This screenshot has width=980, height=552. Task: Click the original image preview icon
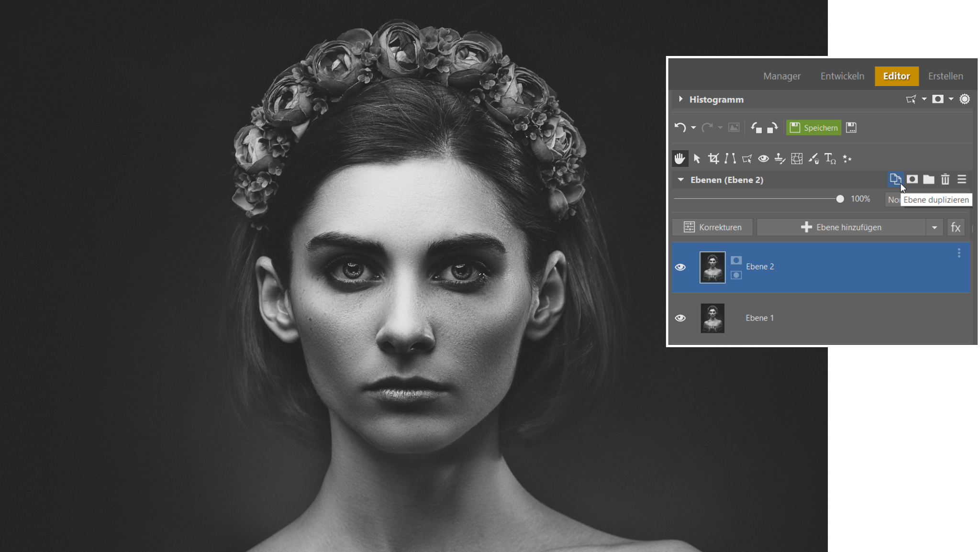[x=734, y=127]
